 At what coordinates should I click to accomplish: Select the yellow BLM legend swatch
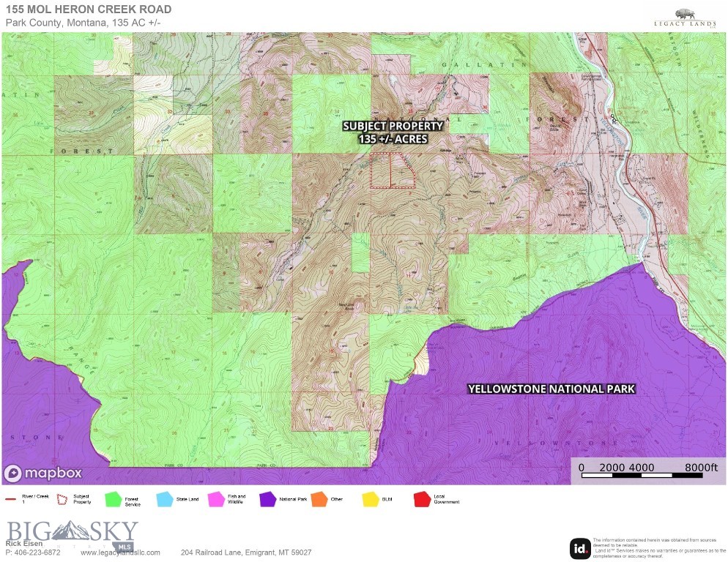click(371, 500)
